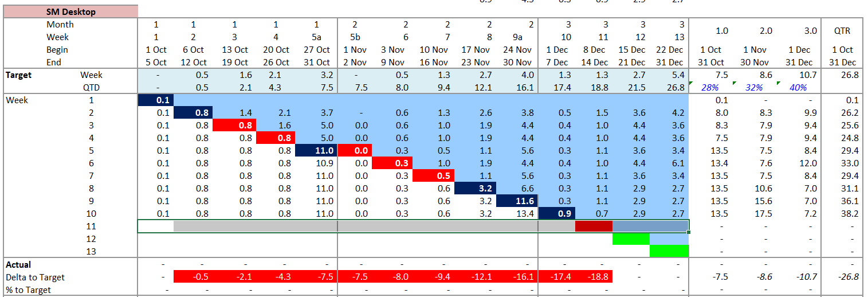
Task: Select the navy 3.2 highlighted cell
Action: click(x=475, y=189)
